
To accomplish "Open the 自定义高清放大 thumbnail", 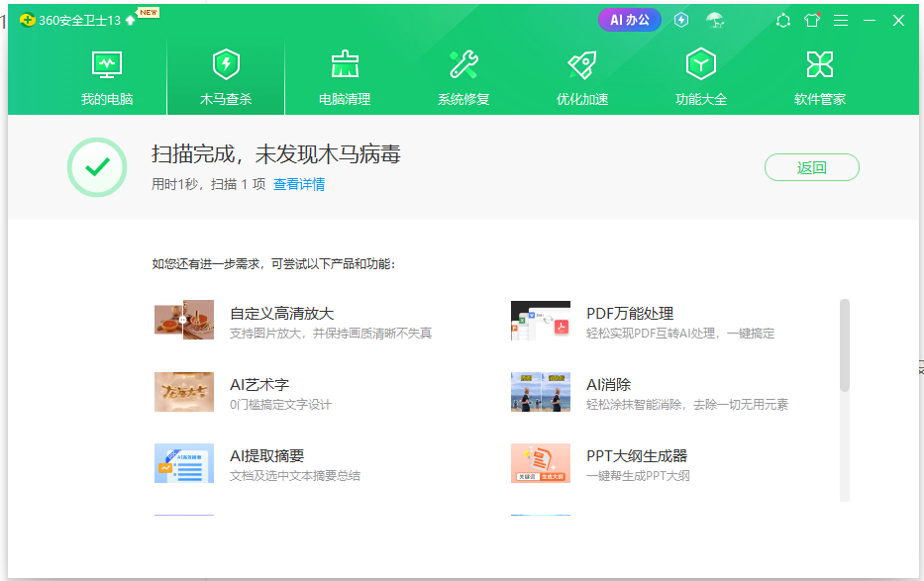I will click(x=184, y=320).
